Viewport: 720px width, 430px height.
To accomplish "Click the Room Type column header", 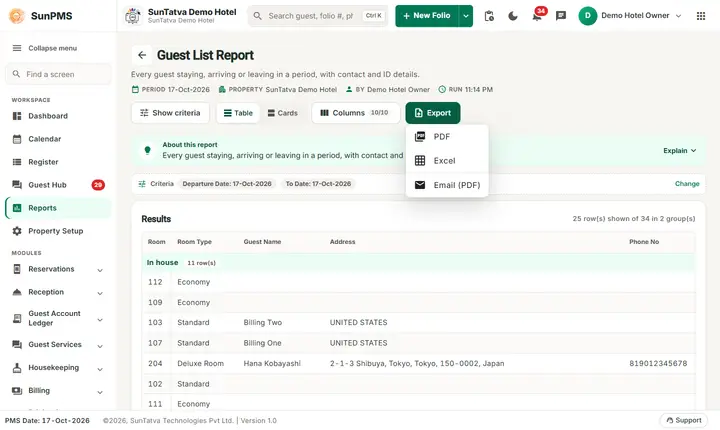I will tap(194, 242).
